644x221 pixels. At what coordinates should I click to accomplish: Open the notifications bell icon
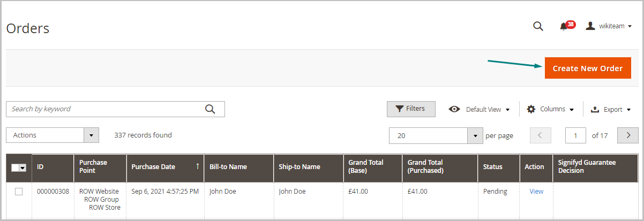coord(564,26)
